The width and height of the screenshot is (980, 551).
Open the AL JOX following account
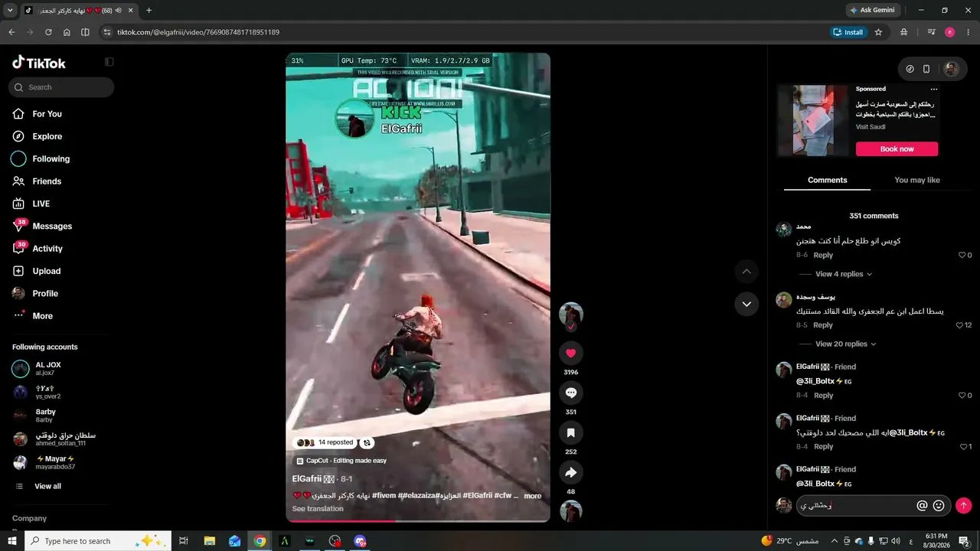pos(47,368)
